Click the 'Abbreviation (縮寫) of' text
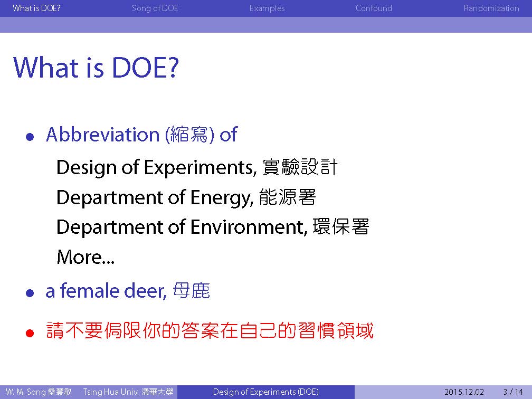532x399 pixels. [141, 135]
